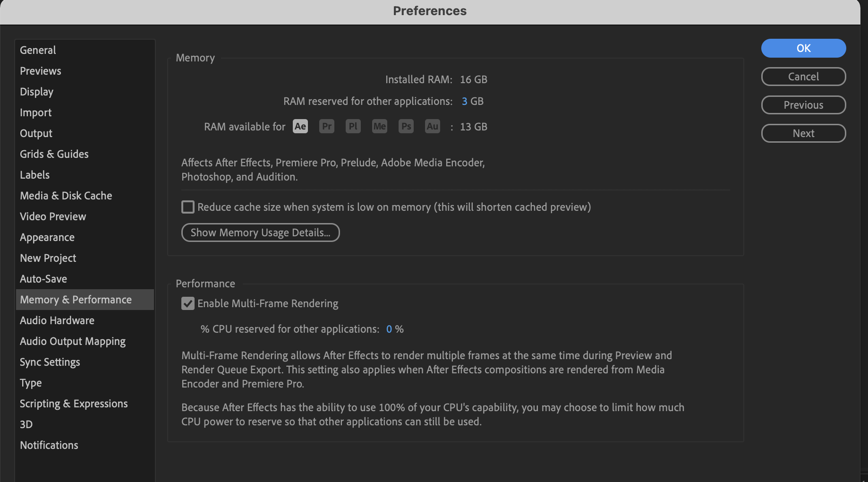
Task: Go to the Next preferences page
Action: coord(803,133)
